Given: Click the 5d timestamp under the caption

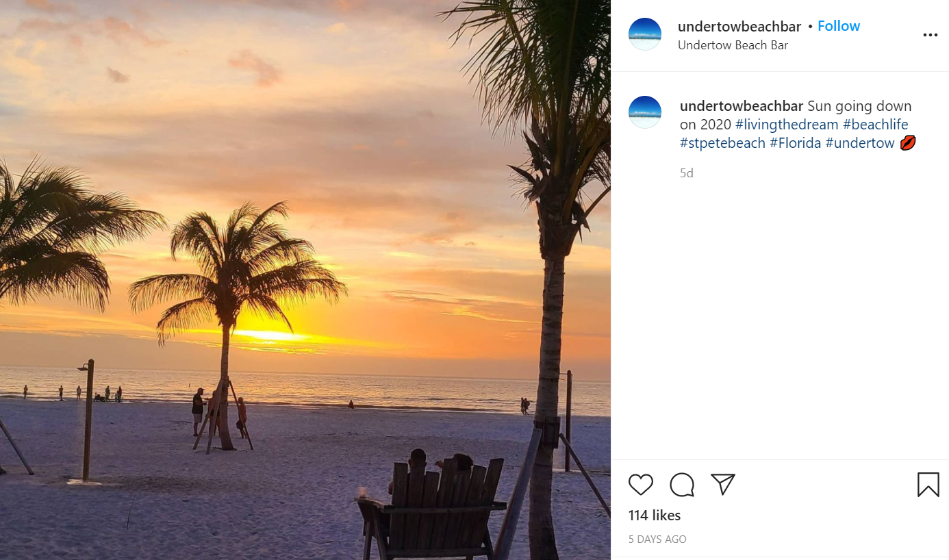Looking at the screenshot, I should coord(686,173).
